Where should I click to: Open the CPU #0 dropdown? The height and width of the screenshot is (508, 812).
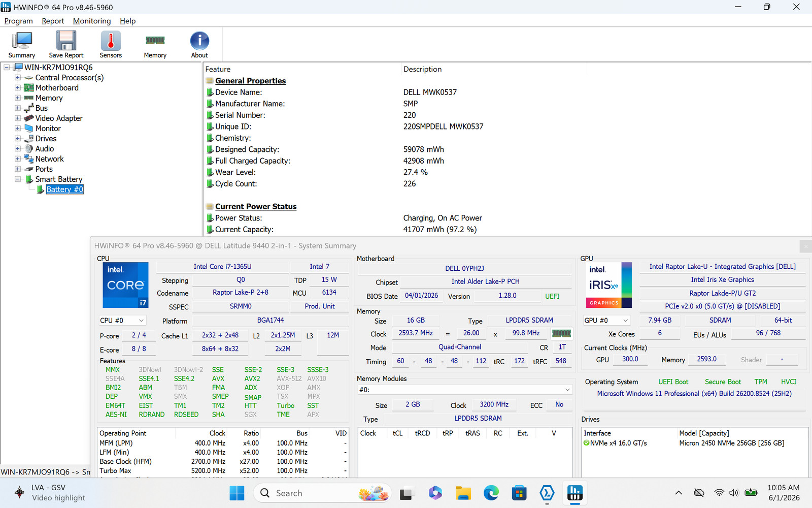[122, 321]
